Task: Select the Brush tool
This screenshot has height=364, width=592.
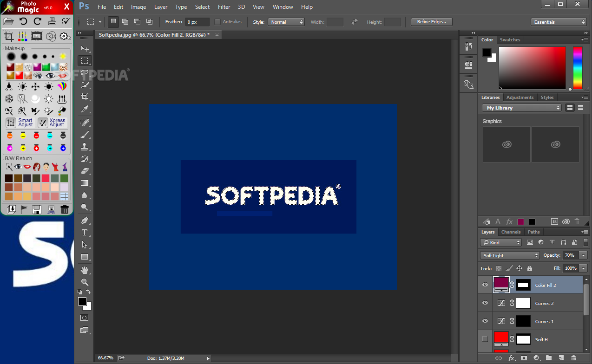Action: point(85,134)
